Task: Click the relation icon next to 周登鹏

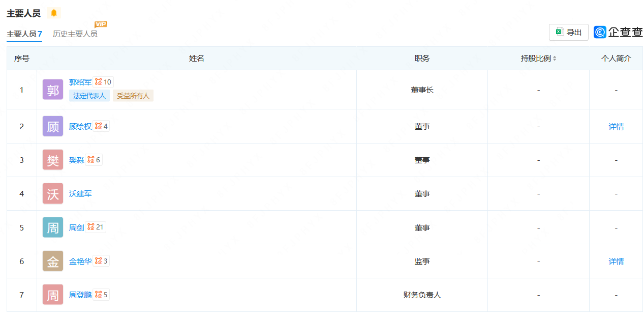Action: click(x=99, y=294)
